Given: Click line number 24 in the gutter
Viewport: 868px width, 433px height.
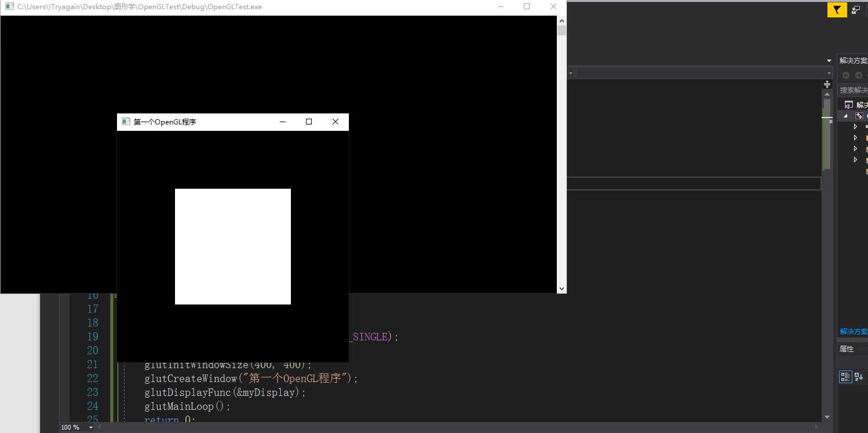Looking at the screenshot, I should [x=93, y=406].
